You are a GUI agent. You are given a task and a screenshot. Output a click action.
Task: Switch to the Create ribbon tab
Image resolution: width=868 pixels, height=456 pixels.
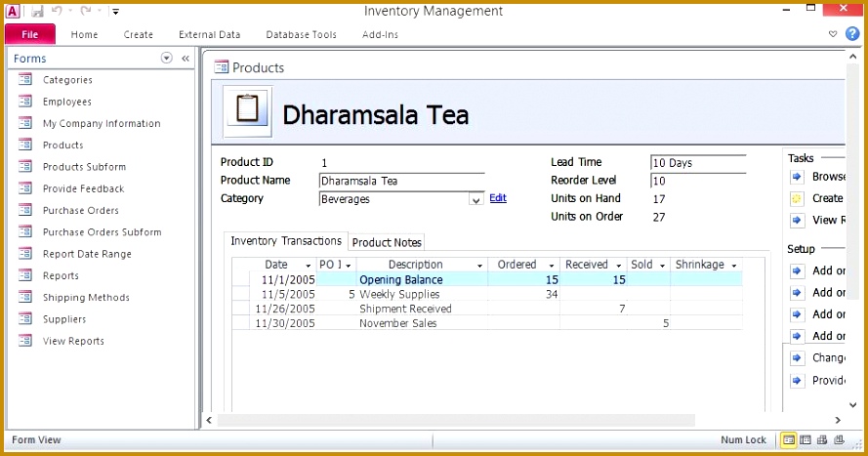coord(139,34)
